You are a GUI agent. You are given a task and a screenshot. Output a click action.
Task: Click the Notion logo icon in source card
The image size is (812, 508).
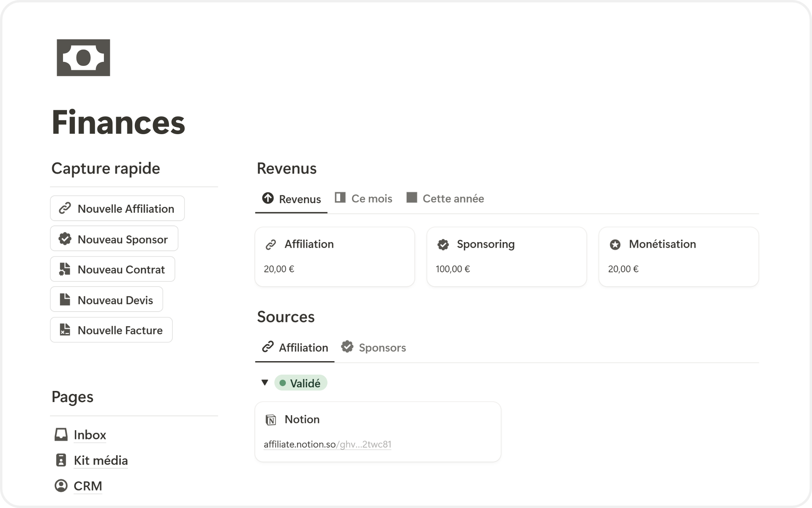271,419
